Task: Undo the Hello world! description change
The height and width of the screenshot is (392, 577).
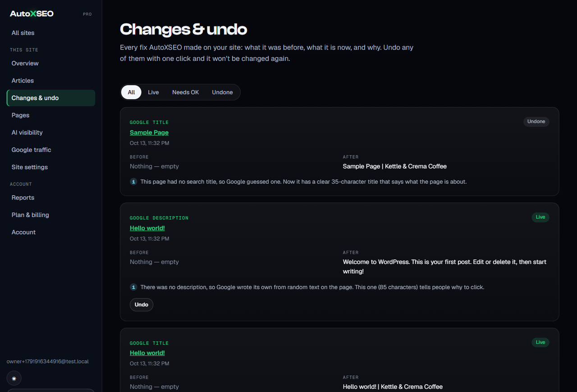Action: pos(142,305)
